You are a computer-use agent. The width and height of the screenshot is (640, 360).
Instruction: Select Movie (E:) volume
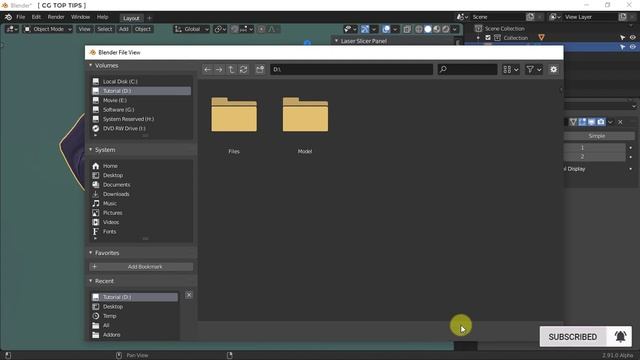[141, 100]
